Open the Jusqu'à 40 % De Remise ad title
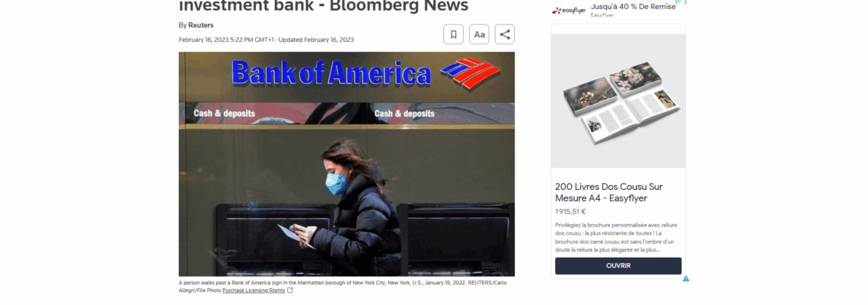The image size is (868, 305). coord(633,7)
